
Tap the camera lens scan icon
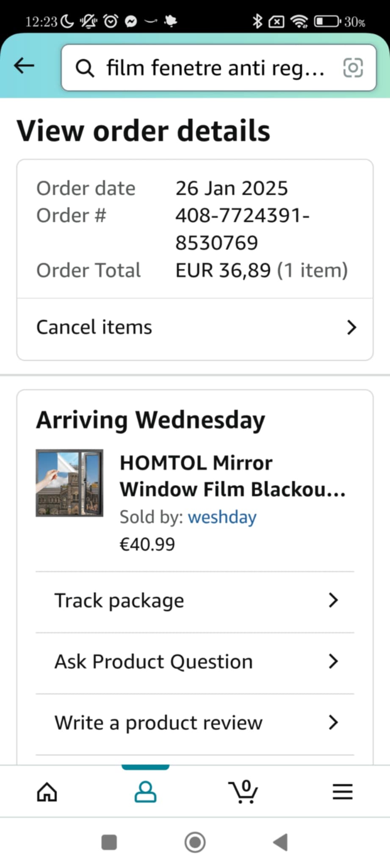[x=353, y=68]
